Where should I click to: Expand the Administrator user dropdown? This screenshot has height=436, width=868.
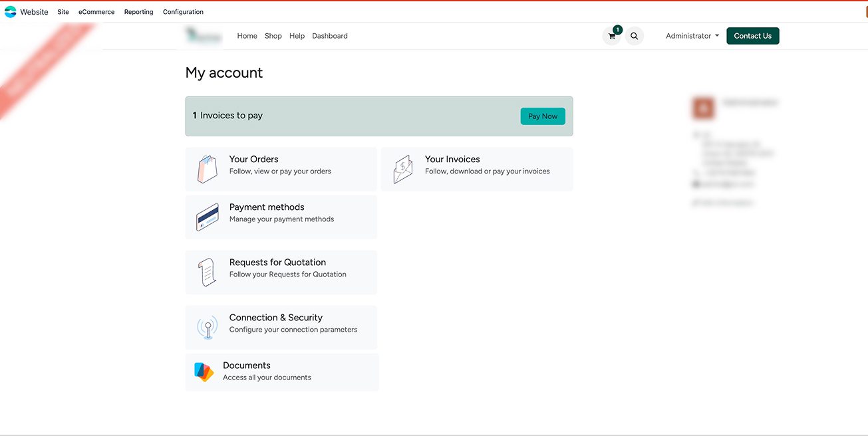pyautogui.click(x=692, y=36)
